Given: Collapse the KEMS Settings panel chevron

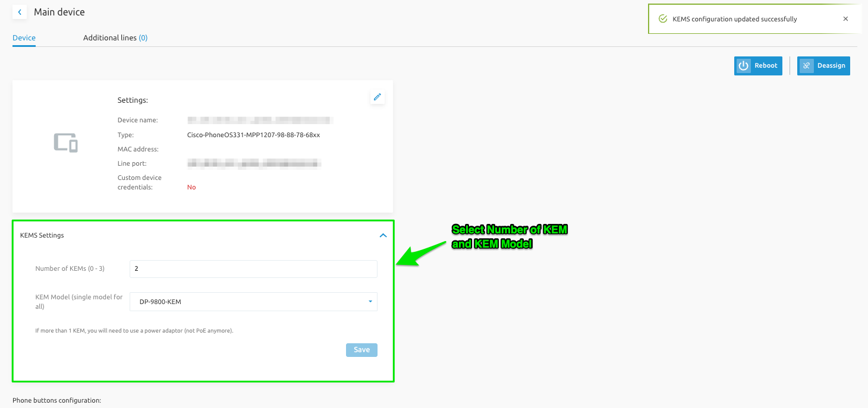Looking at the screenshot, I should click(x=383, y=235).
